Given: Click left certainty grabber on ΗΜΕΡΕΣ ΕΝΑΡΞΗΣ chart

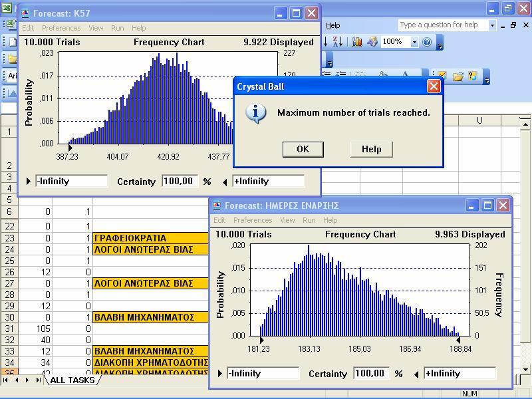Looking at the screenshot, I should [261, 340].
